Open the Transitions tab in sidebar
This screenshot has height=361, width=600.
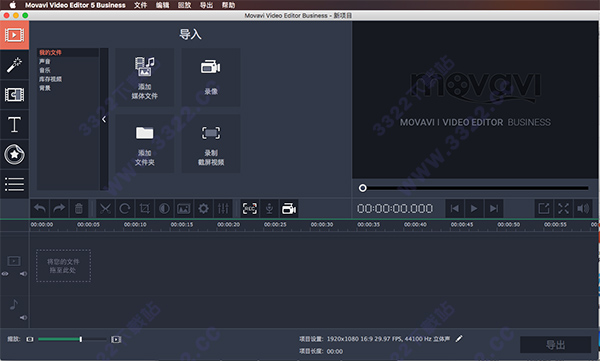[15, 95]
